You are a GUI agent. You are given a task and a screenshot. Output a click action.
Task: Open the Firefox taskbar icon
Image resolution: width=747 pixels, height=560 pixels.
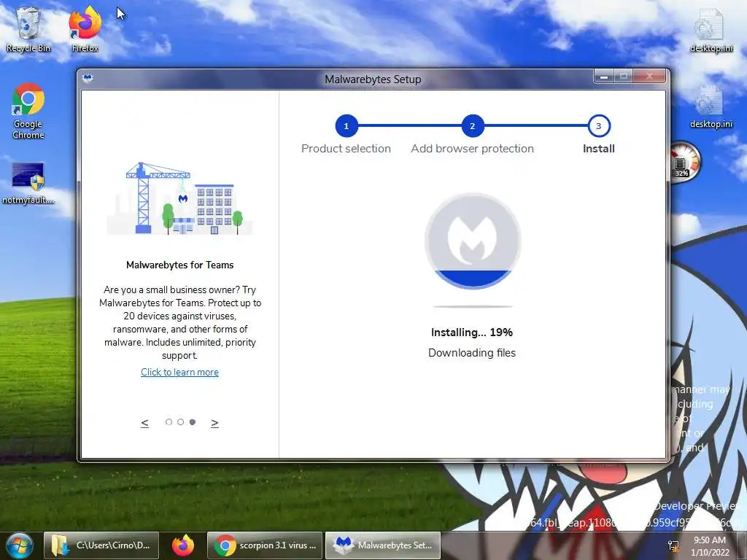pyautogui.click(x=183, y=545)
